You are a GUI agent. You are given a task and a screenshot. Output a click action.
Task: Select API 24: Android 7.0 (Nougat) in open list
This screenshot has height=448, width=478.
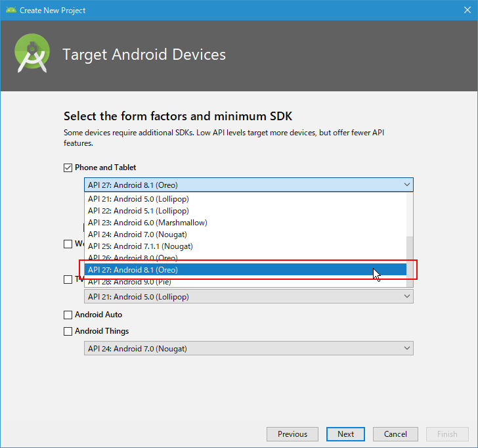[246, 235]
